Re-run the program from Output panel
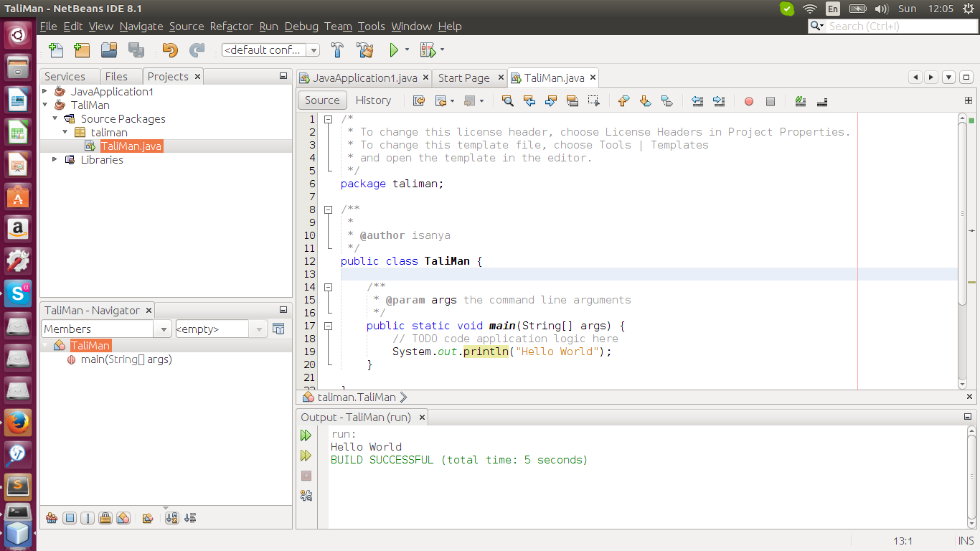Screen dimensions: 980x551 [306, 435]
